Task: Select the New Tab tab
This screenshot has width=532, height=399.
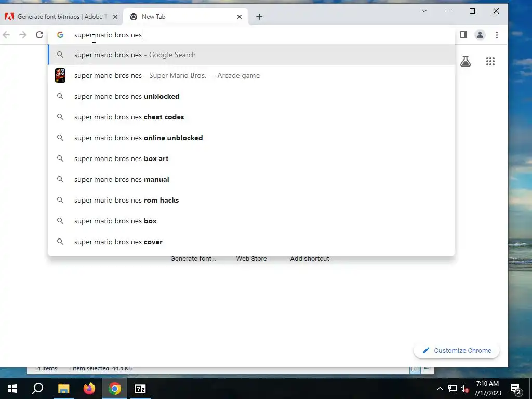Action: tap(185, 17)
